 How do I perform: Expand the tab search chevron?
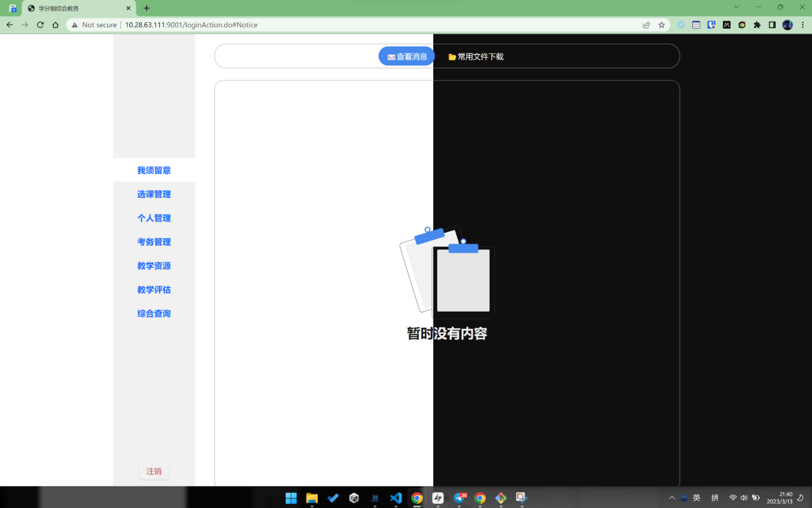click(737, 7)
